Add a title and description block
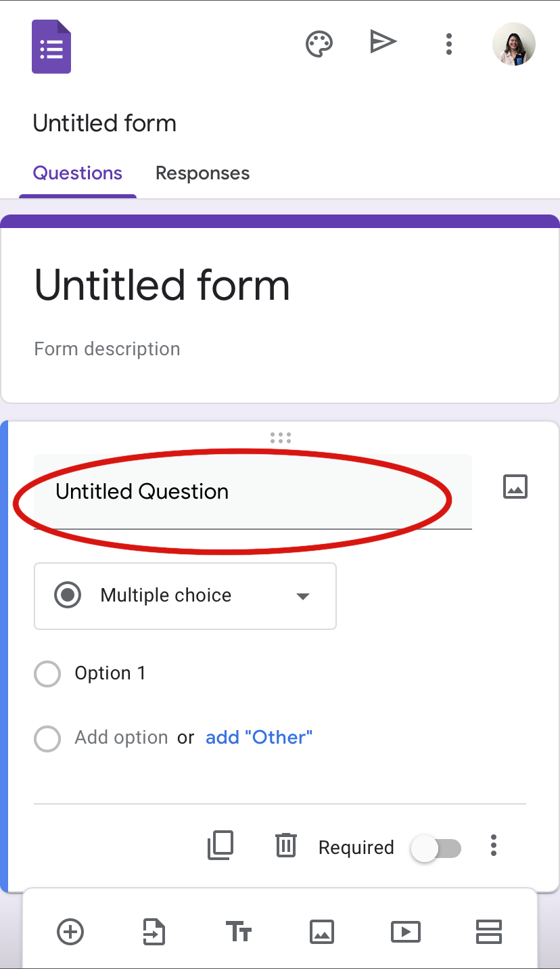560x969 pixels. 238,932
